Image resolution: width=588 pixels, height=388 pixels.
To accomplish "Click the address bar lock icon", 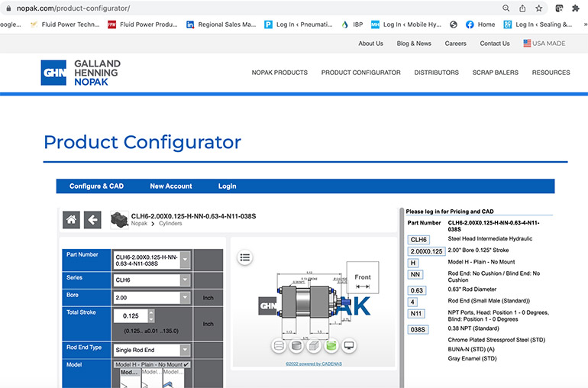I will pos(8,8).
